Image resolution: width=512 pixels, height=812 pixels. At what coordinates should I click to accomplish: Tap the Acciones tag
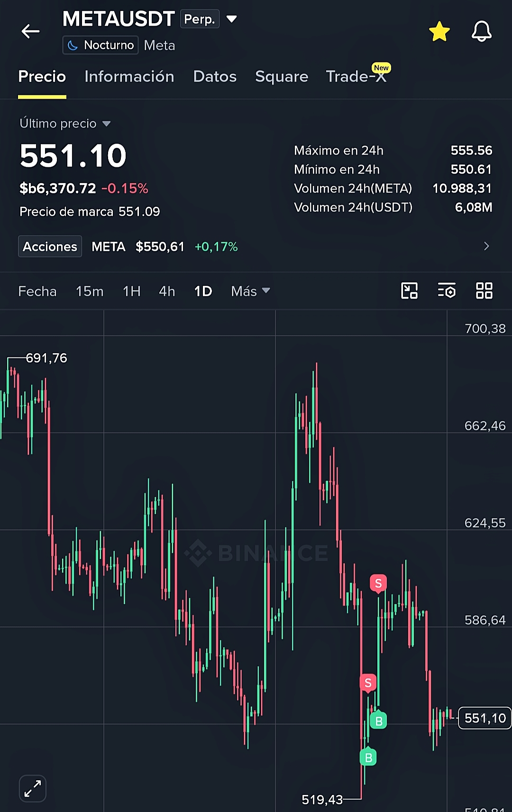pyautogui.click(x=50, y=246)
